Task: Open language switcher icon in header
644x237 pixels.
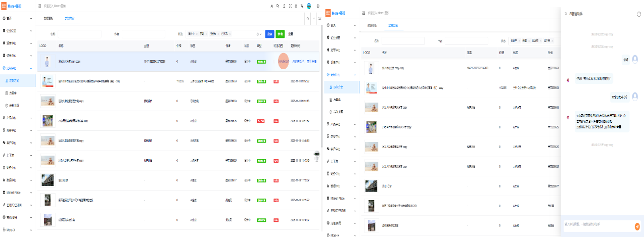Action: tap(302, 6)
